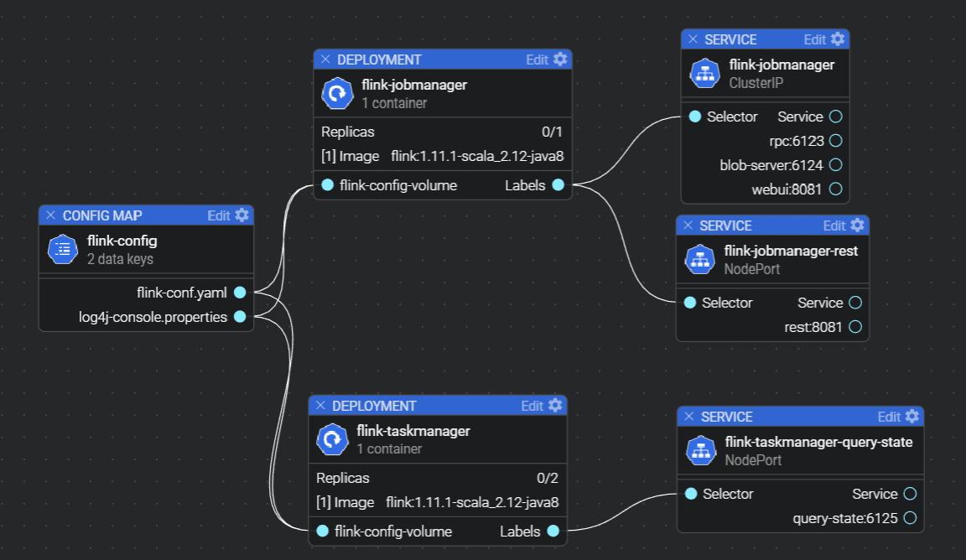Click Edit on flink-jobmanager Deployment
This screenshot has height=560, width=966.
pyautogui.click(x=537, y=60)
